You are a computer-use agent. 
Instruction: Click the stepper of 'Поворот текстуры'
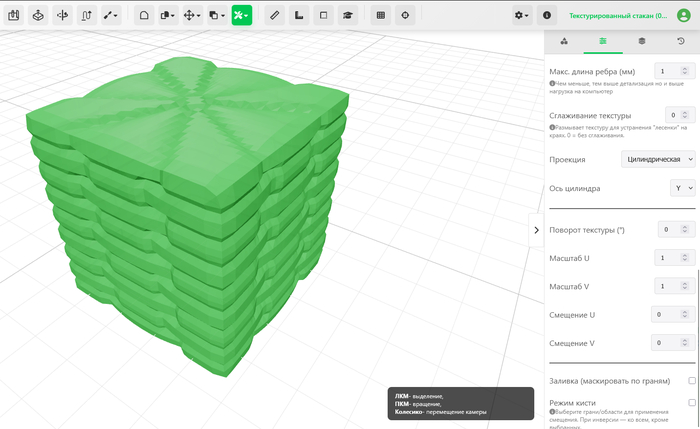[x=685, y=229]
